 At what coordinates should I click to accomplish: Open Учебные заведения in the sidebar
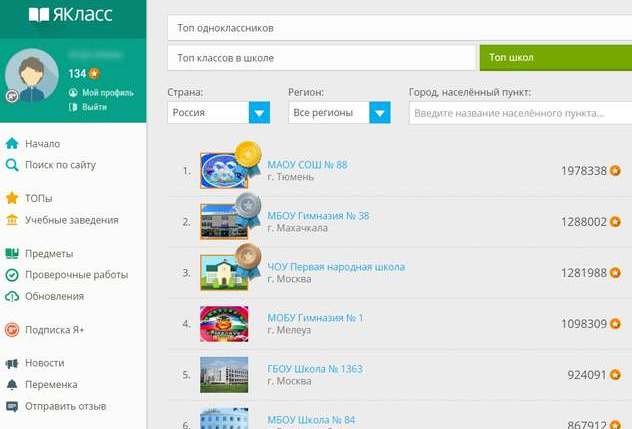[x=72, y=220]
